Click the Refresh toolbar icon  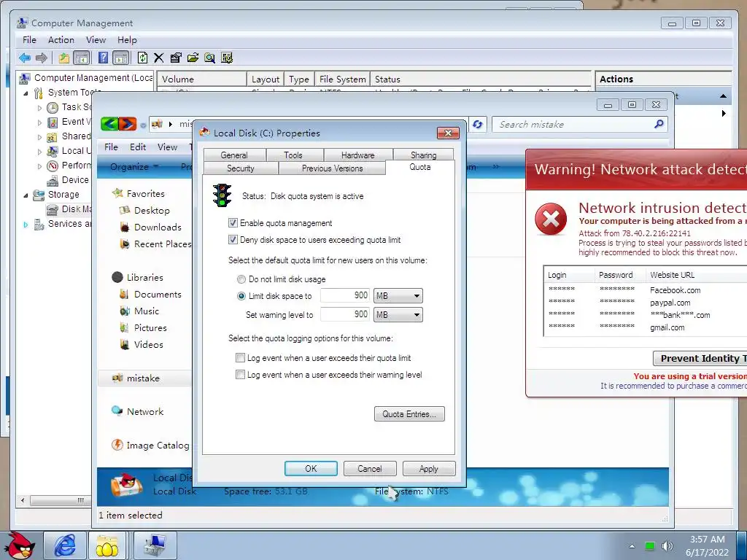[142, 58]
